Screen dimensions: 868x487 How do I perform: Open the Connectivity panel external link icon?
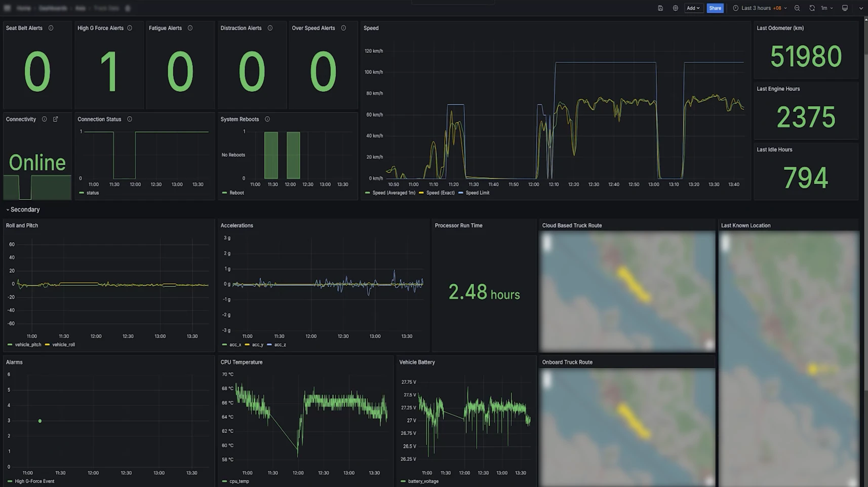(x=56, y=119)
